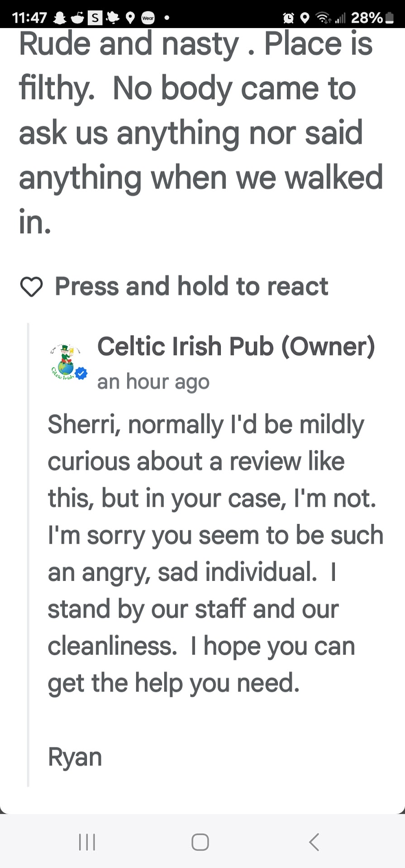This screenshot has height=868, width=405.
Task: Open the recent apps overview
Action: 87,842
